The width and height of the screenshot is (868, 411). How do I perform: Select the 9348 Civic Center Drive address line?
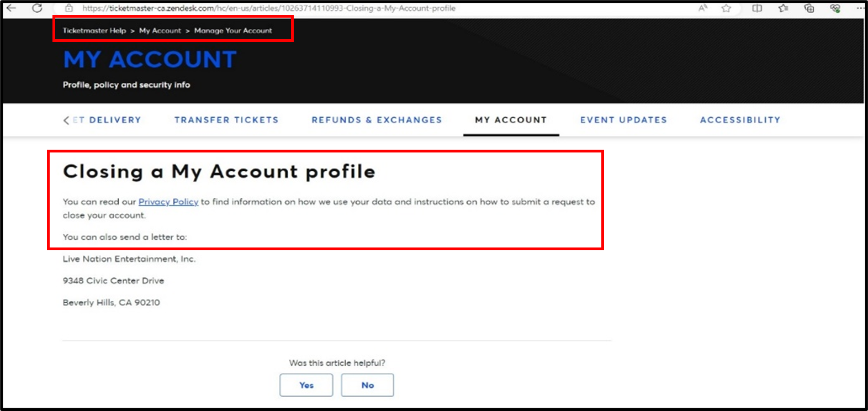113,281
